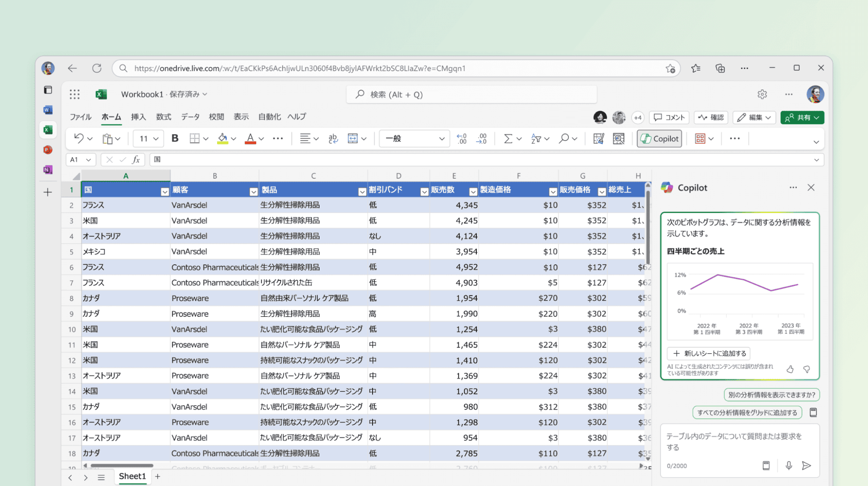Click the green 共有 button
The image size is (868, 486).
point(802,117)
